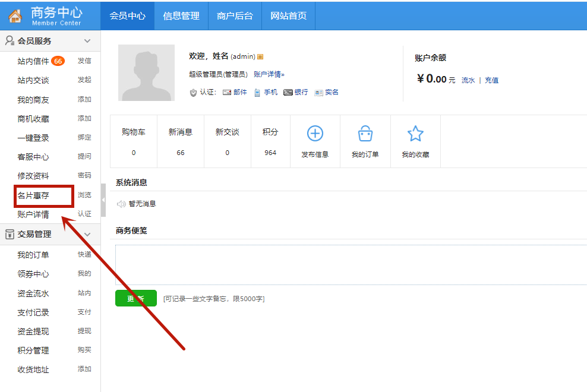Click the 发布信息 plus circle icon

click(315, 134)
